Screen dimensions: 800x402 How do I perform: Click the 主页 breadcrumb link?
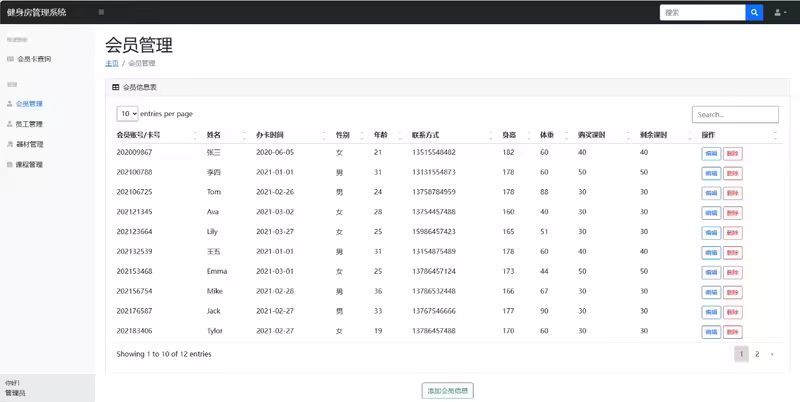coord(111,63)
